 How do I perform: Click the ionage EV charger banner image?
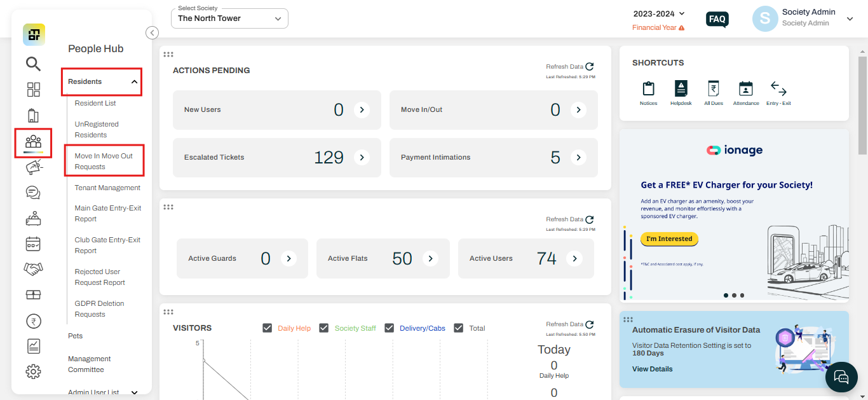[734, 215]
